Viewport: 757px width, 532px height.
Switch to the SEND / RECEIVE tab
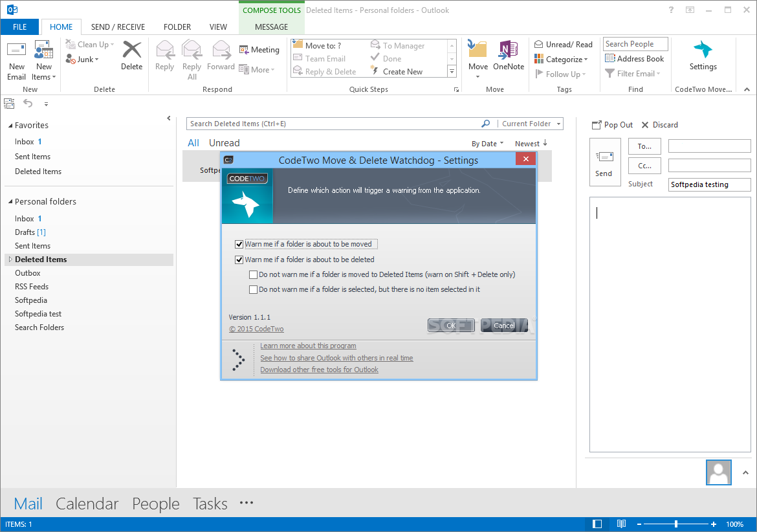click(x=118, y=27)
